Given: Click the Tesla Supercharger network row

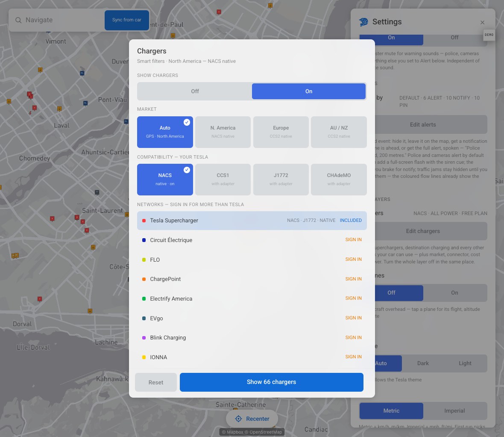Looking at the screenshot, I should 252,221.
